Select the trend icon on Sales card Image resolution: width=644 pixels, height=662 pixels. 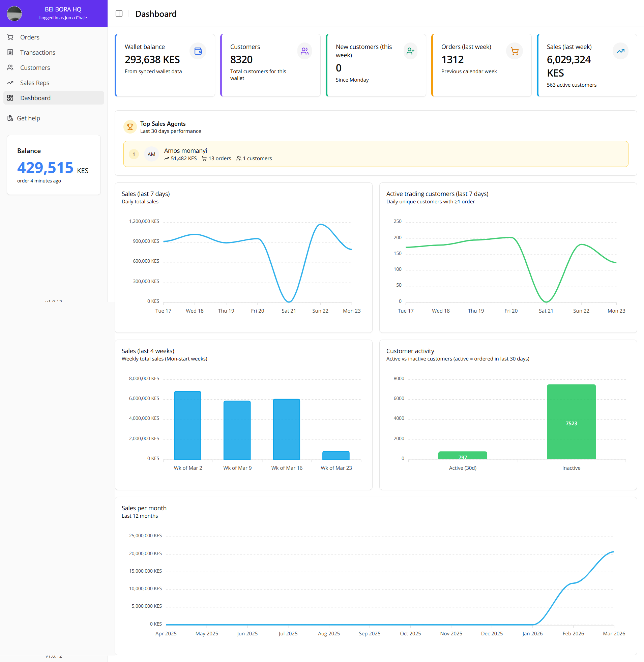(x=620, y=51)
